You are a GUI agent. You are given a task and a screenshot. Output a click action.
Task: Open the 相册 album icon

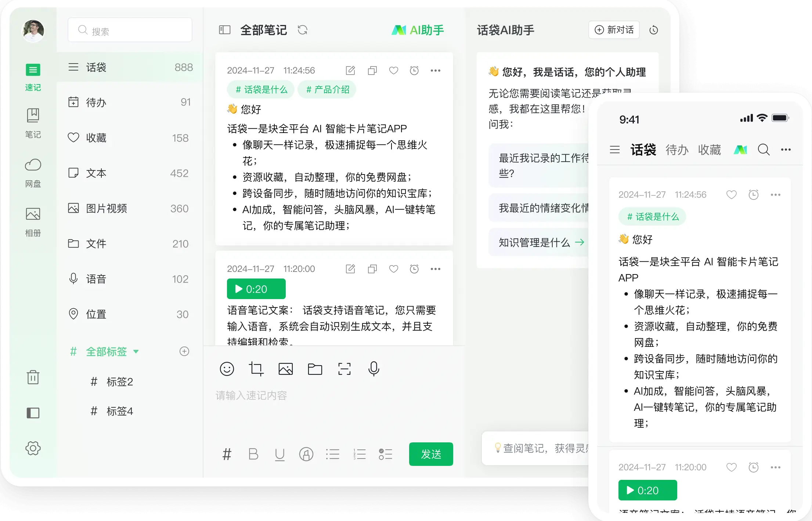[x=33, y=214]
